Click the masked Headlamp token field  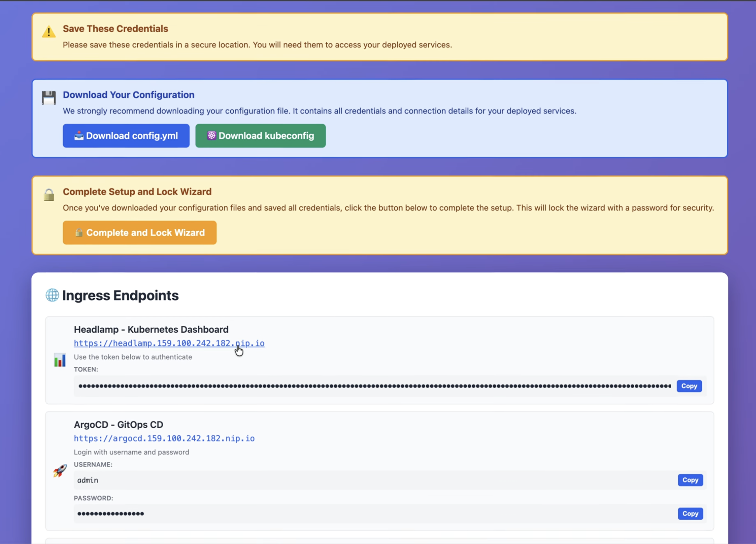(x=373, y=386)
